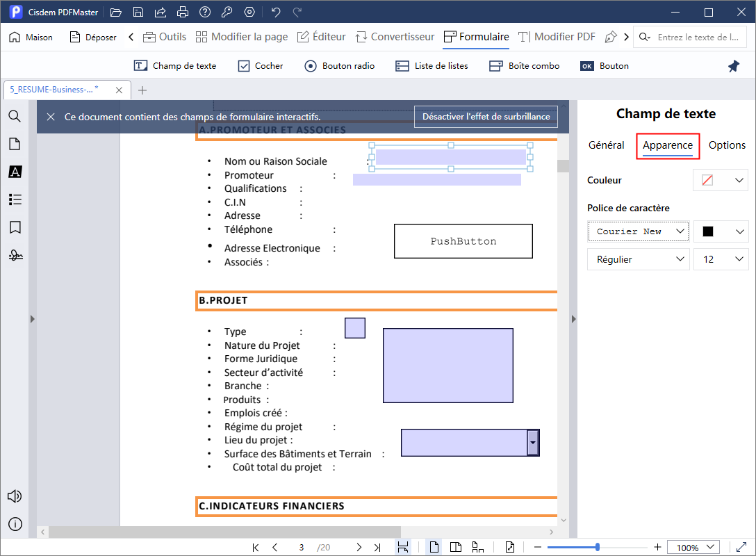Redo the last undone action
Screen dimensions: 756x556
[x=297, y=12]
